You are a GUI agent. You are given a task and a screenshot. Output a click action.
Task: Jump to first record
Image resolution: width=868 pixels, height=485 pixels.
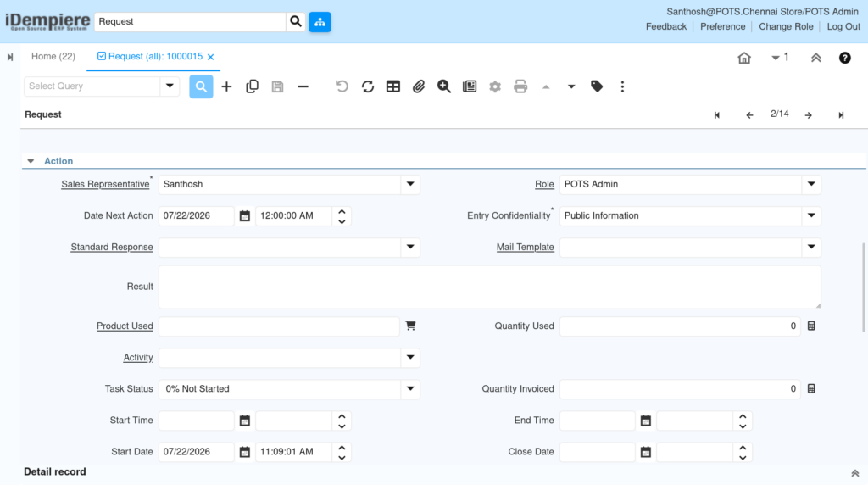pos(717,115)
